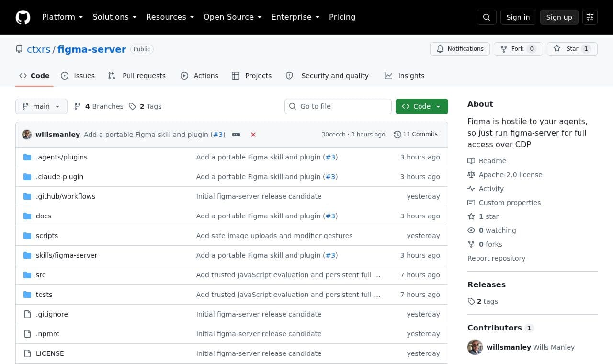Switch to the Actions tab
The height and width of the screenshot is (364, 613).
pyautogui.click(x=199, y=76)
